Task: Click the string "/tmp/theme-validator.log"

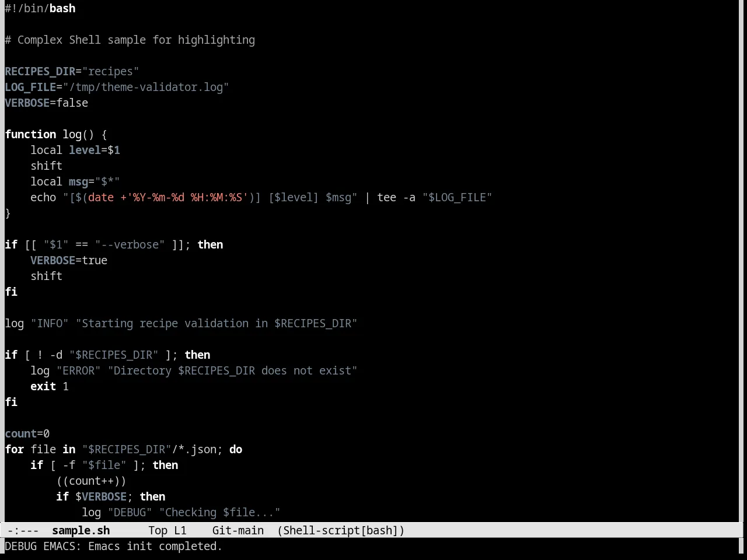Action: coord(146,87)
